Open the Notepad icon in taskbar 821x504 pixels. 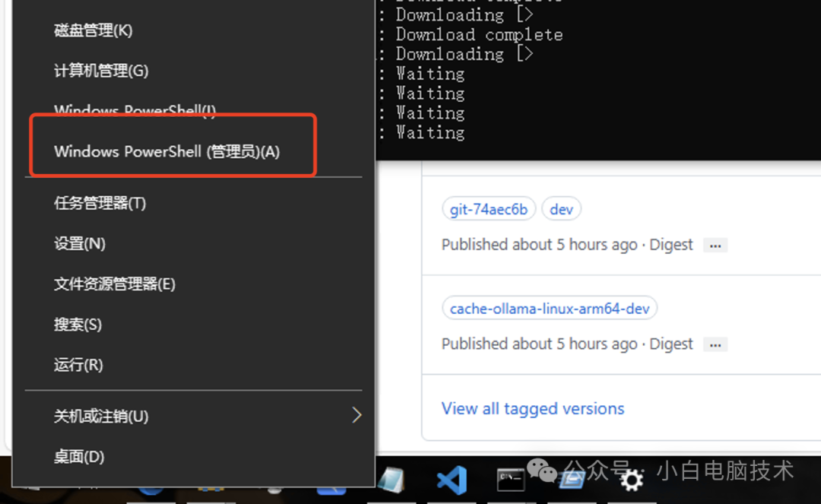(x=391, y=480)
